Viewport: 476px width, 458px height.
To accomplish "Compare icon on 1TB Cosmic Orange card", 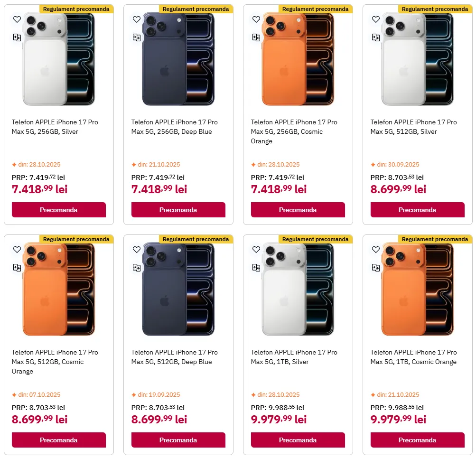I will (x=376, y=267).
